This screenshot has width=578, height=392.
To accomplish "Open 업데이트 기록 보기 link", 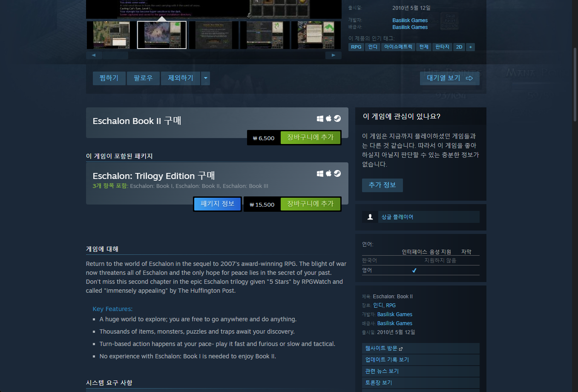I will point(420,360).
